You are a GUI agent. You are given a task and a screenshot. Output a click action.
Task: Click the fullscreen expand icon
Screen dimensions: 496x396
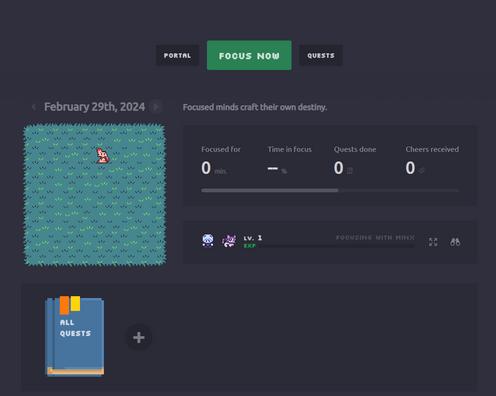point(433,242)
